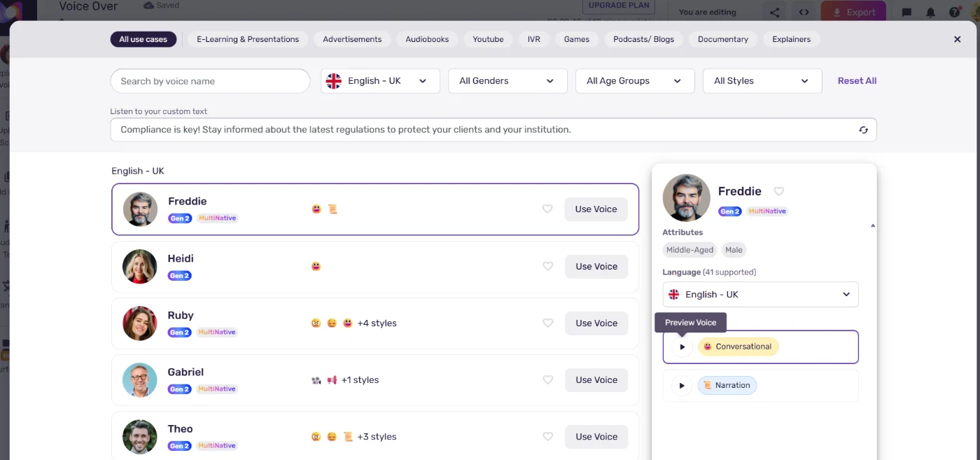The image size is (980, 460).
Task: Select the Games category
Action: [x=577, y=39]
